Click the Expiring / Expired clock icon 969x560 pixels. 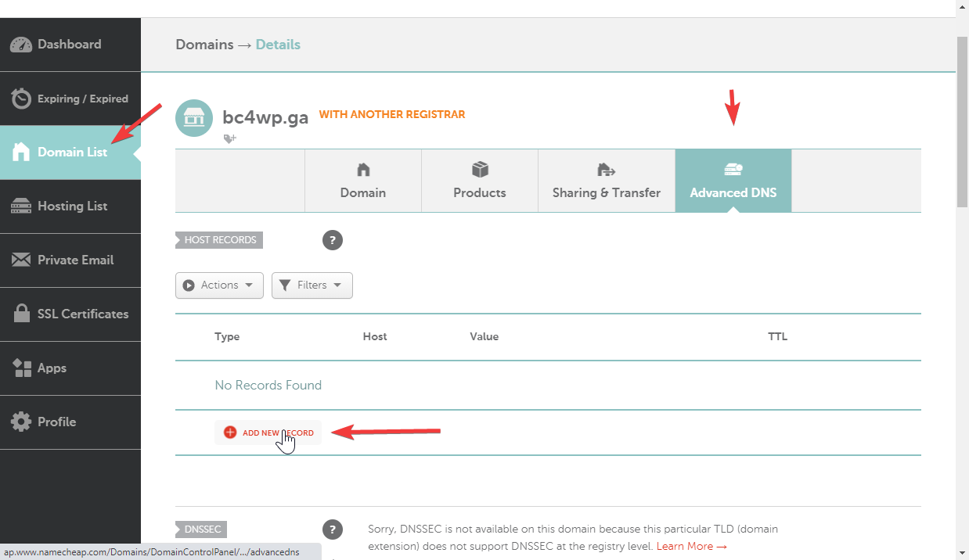[x=21, y=99]
